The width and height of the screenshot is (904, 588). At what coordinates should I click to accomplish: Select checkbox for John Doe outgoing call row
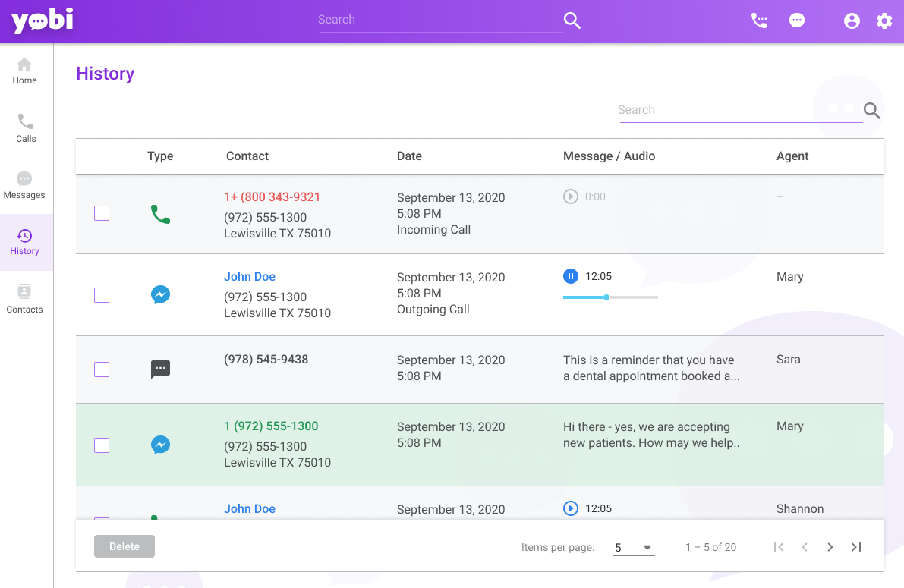tap(102, 295)
